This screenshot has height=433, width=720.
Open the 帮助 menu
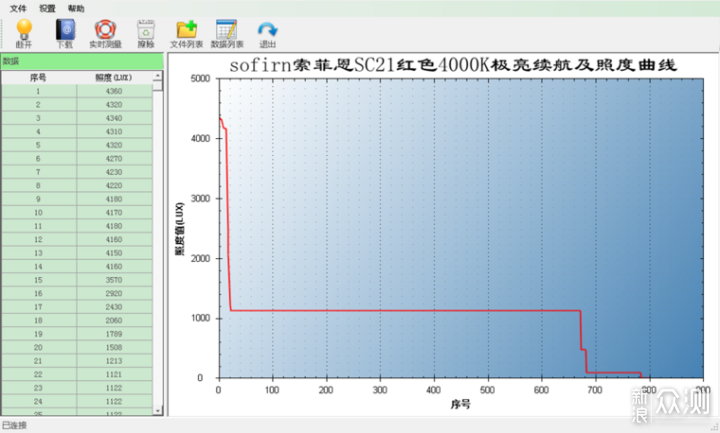(76, 8)
